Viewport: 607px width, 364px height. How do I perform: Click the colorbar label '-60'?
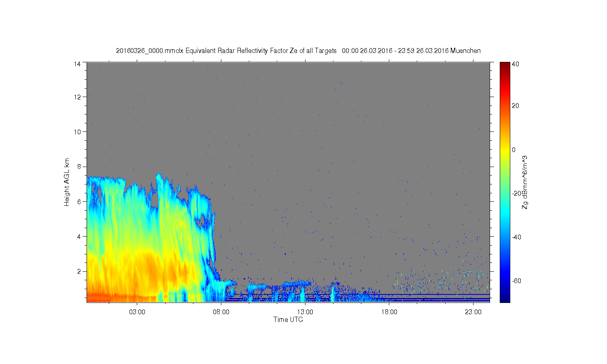516,281
